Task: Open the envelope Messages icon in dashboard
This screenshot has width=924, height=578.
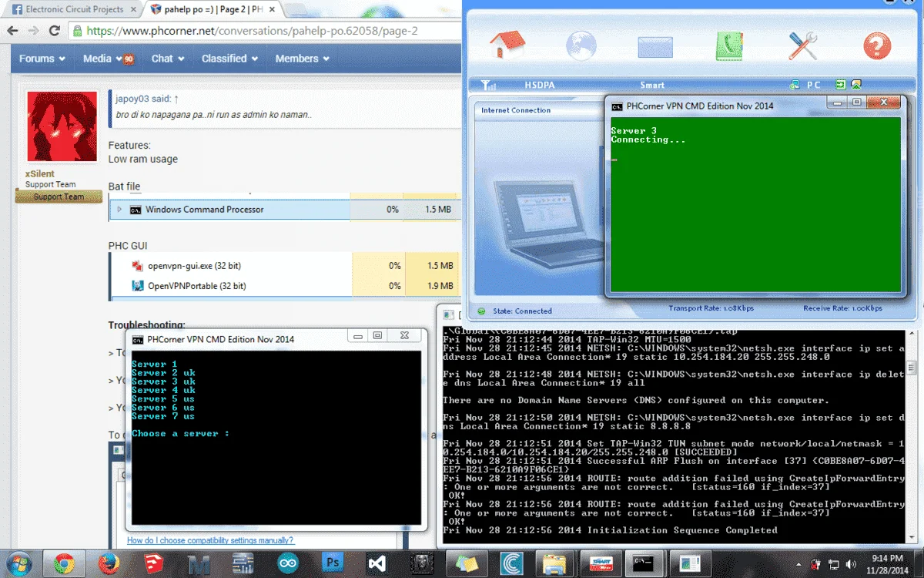Action: coord(654,47)
